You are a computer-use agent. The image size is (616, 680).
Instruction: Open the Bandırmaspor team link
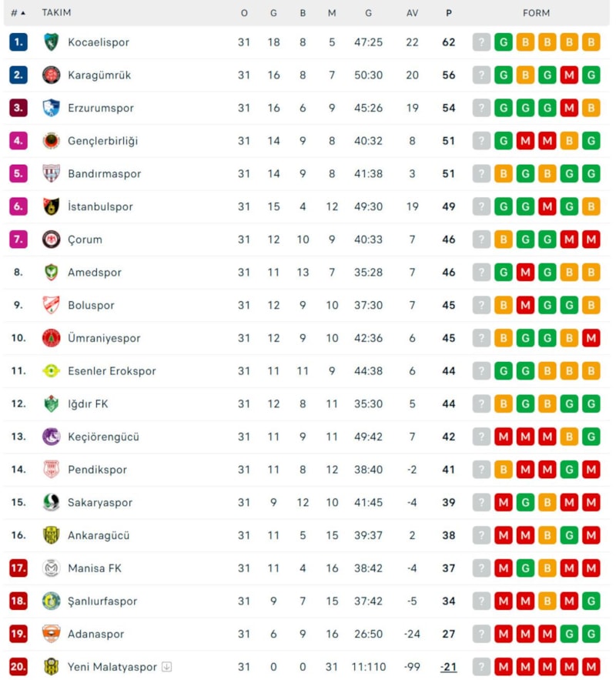(104, 174)
